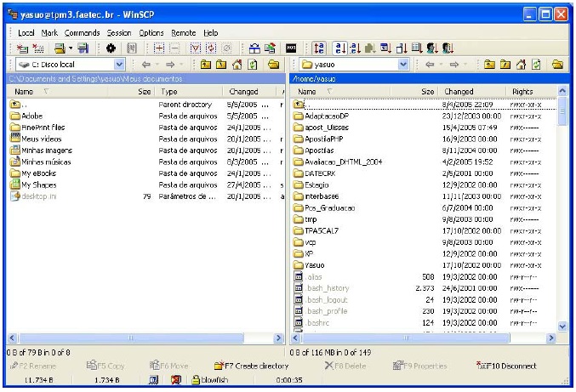
Task: Open the 'C: Disco local' drive dropdown
Action: click(119, 65)
